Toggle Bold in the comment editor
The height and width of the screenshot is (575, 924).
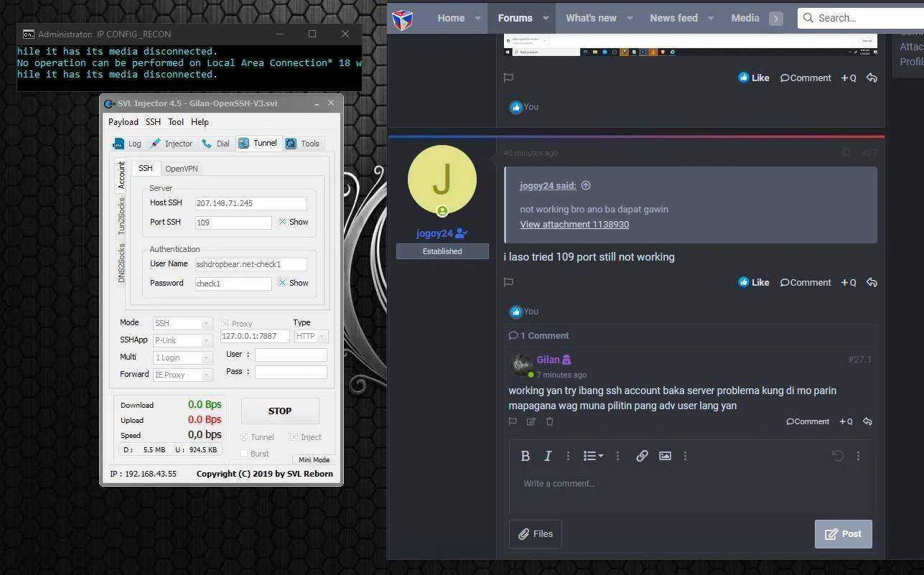pyautogui.click(x=525, y=456)
